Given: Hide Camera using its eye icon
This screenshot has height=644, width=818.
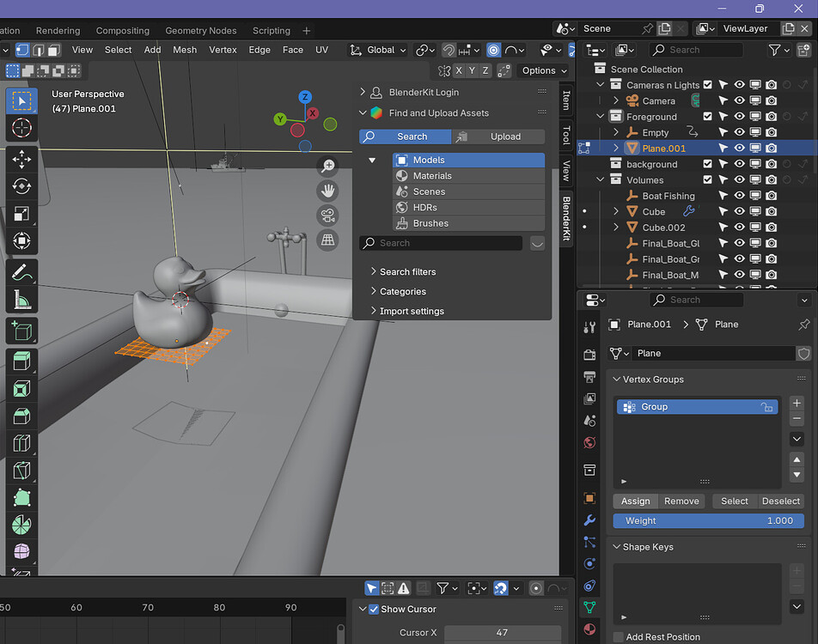Looking at the screenshot, I should pyautogui.click(x=739, y=100).
